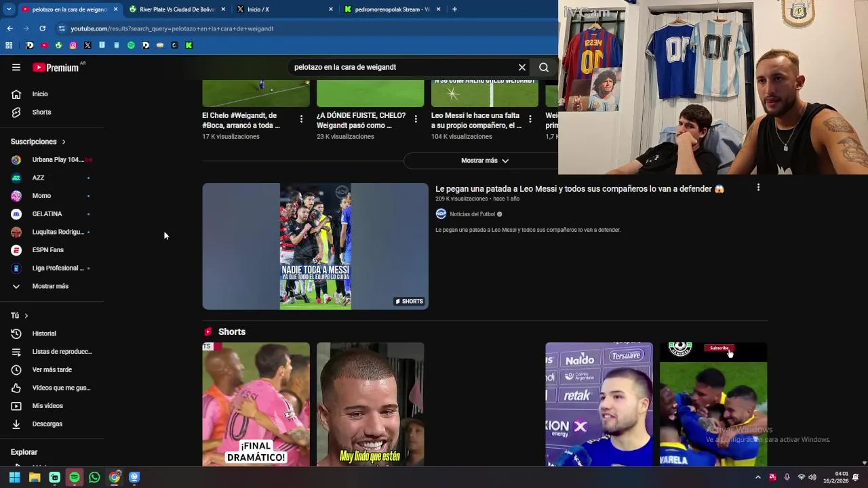
Task: Close the Inicio / X tab
Action: tap(331, 9)
